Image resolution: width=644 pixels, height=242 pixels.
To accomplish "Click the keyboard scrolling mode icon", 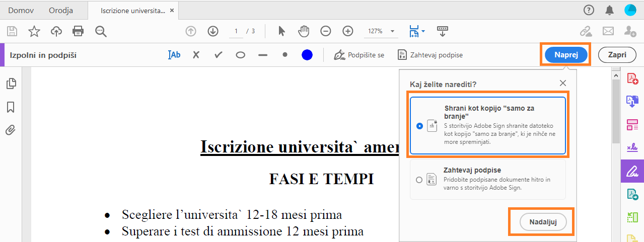I will click(443, 31).
